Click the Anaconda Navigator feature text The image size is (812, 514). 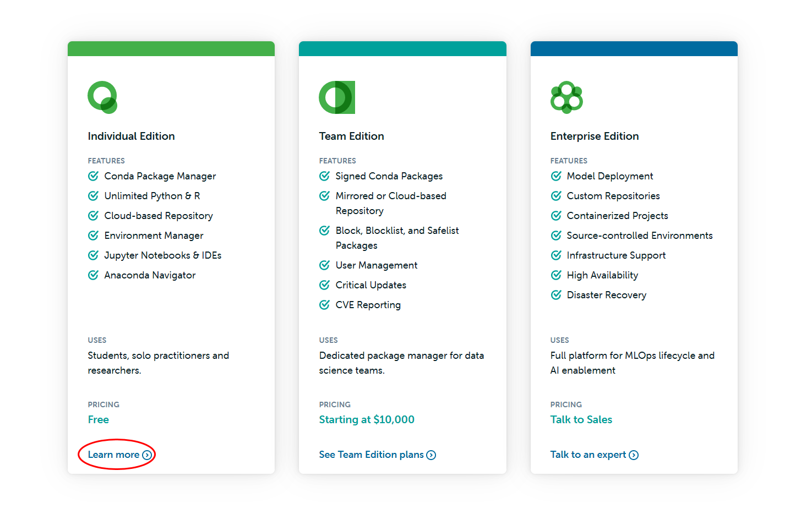(x=150, y=275)
